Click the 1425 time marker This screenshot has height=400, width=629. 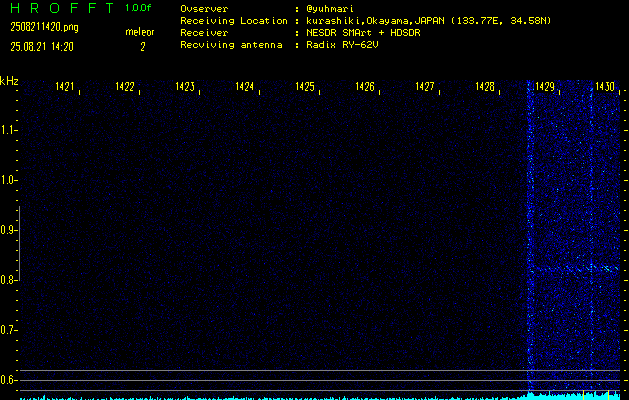305,86
